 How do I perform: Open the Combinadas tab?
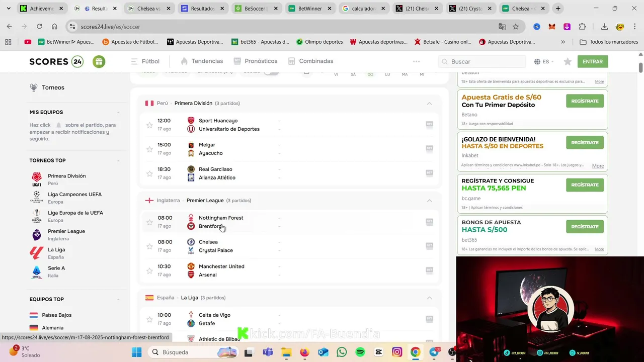click(311, 61)
